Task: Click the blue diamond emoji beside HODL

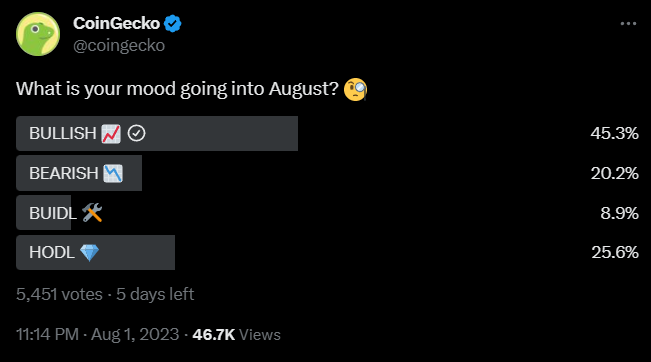Action: pos(89,253)
